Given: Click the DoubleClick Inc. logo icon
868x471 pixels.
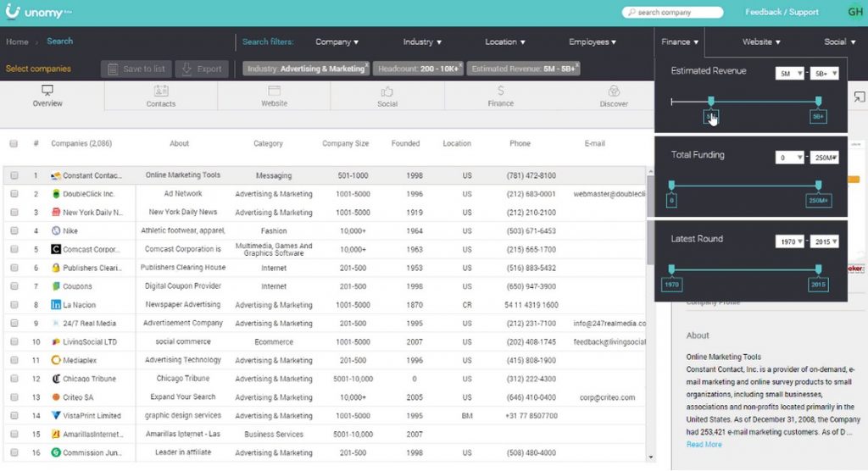Looking at the screenshot, I should (x=56, y=194).
